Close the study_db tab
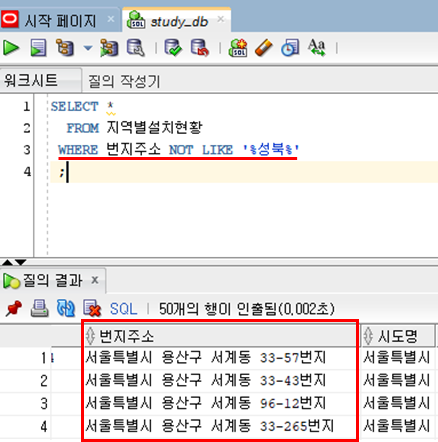This screenshot has height=442, width=438. [221, 19]
